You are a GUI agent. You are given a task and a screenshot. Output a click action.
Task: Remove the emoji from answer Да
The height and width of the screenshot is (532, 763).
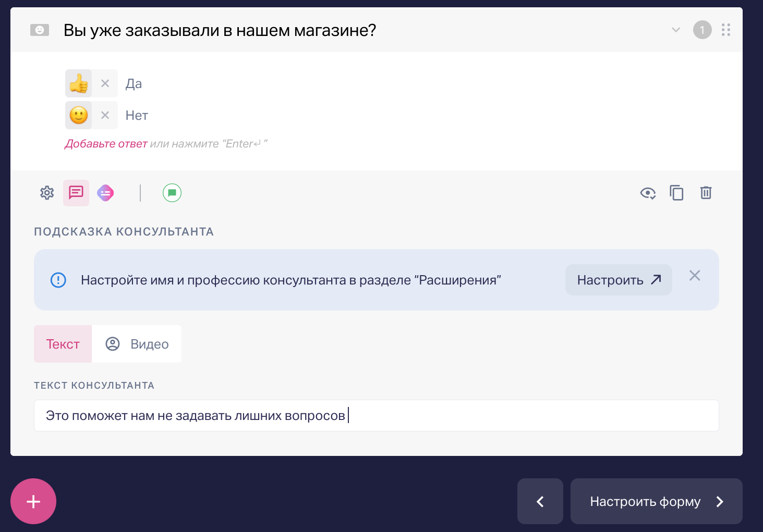click(x=105, y=83)
